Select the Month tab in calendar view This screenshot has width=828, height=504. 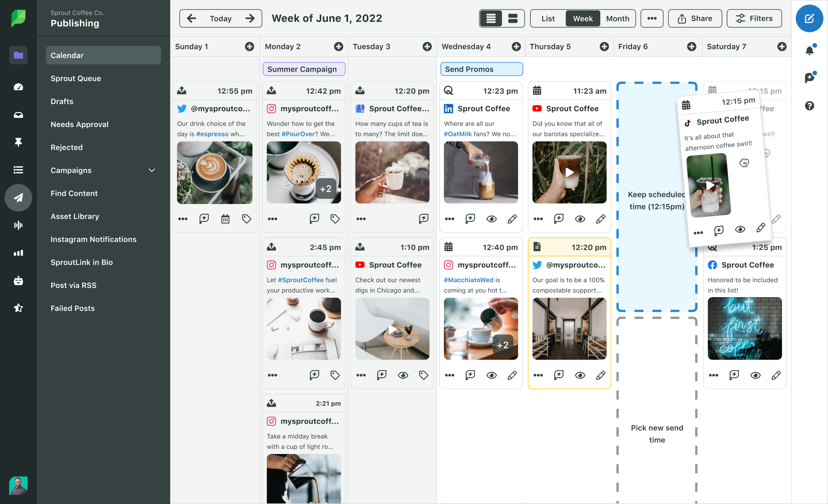pyautogui.click(x=617, y=18)
